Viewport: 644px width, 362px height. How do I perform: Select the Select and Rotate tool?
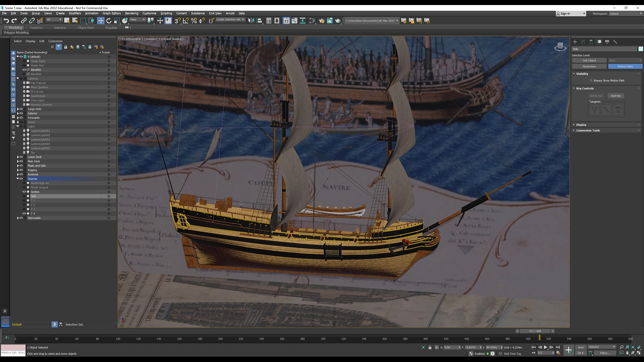pyautogui.click(x=109, y=21)
